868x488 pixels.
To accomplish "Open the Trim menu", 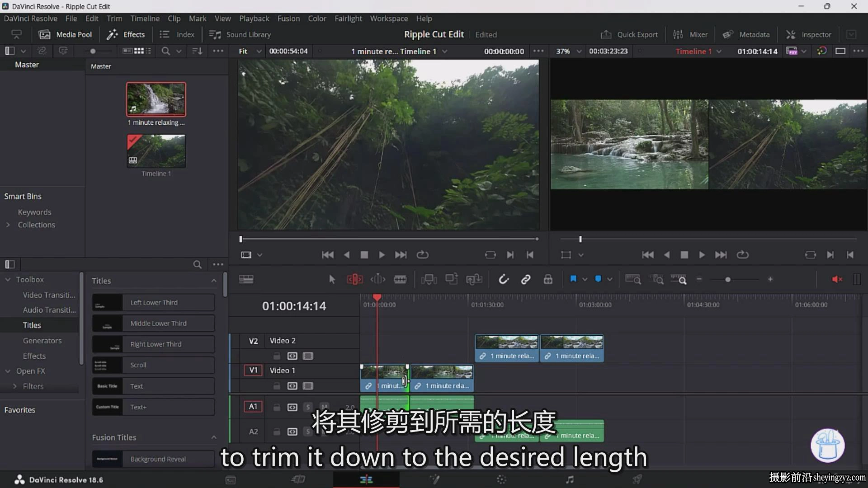I will pyautogui.click(x=114, y=19).
